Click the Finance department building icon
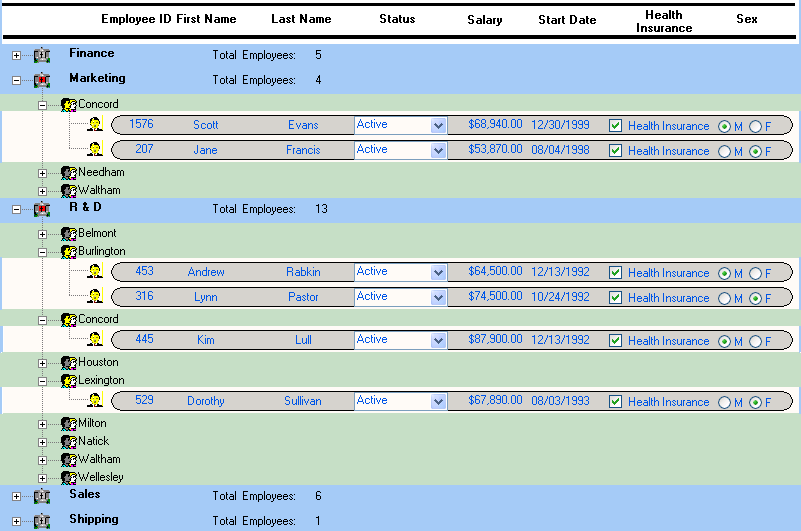The height and width of the screenshot is (531, 801). [x=42, y=55]
